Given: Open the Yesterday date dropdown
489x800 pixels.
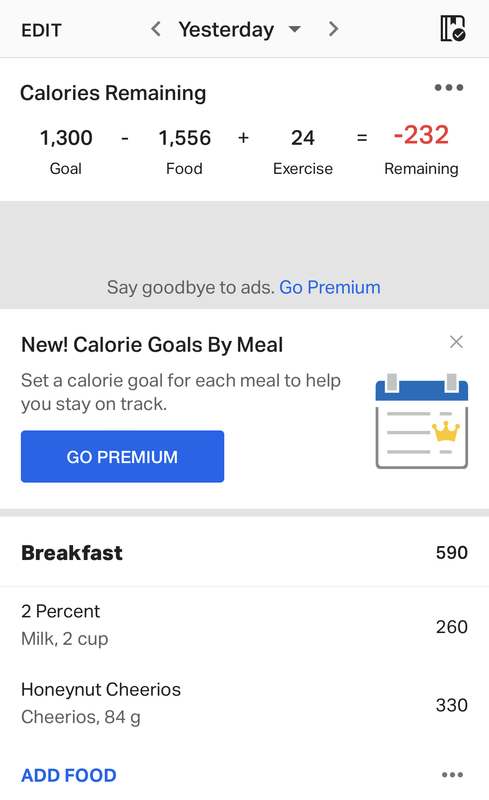Looking at the screenshot, I should tap(295, 29).
